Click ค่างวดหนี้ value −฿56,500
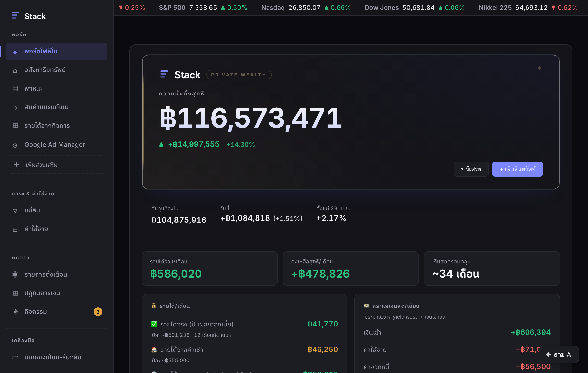 (533, 366)
